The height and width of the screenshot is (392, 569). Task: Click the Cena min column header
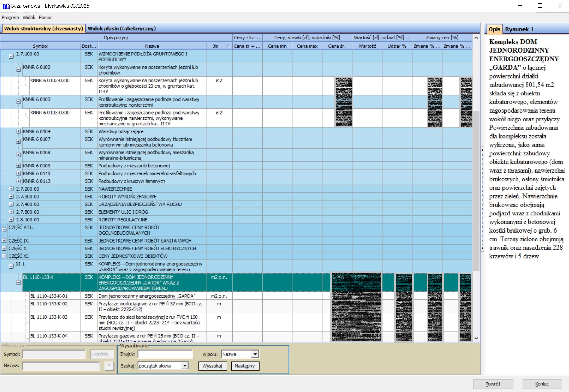pyautogui.click(x=277, y=46)
